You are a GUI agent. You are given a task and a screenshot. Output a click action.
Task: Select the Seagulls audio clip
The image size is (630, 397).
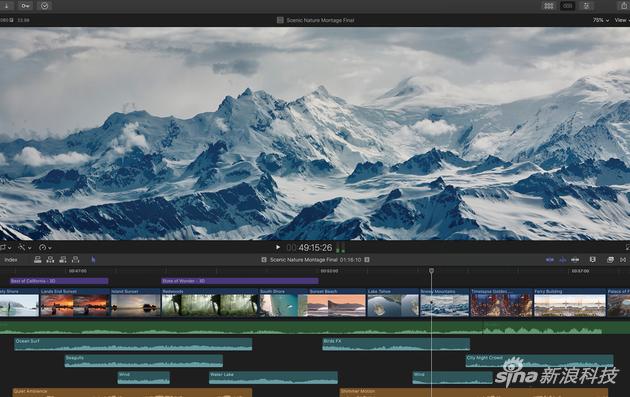point(143,360)
